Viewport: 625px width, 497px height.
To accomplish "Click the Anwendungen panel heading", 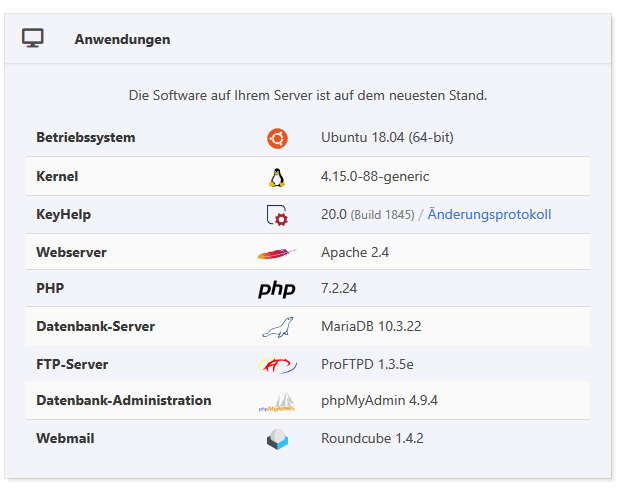I will tap(122, 39).
